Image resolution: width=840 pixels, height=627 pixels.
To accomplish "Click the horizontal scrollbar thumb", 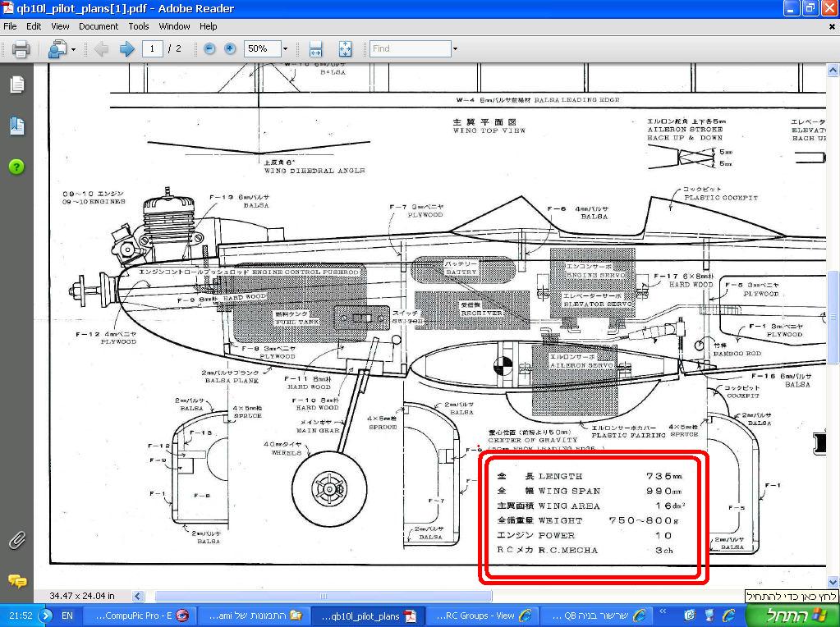I will click(324, 596).
